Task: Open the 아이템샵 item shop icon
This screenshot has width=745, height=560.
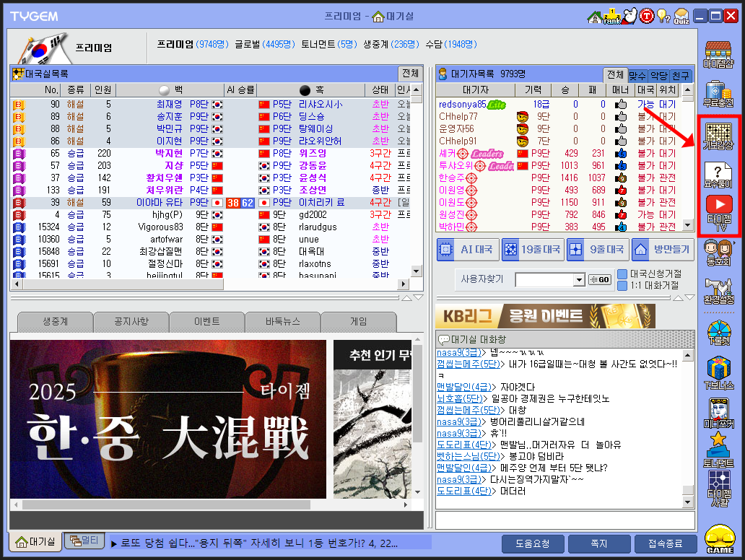Action: coord(718,54)
